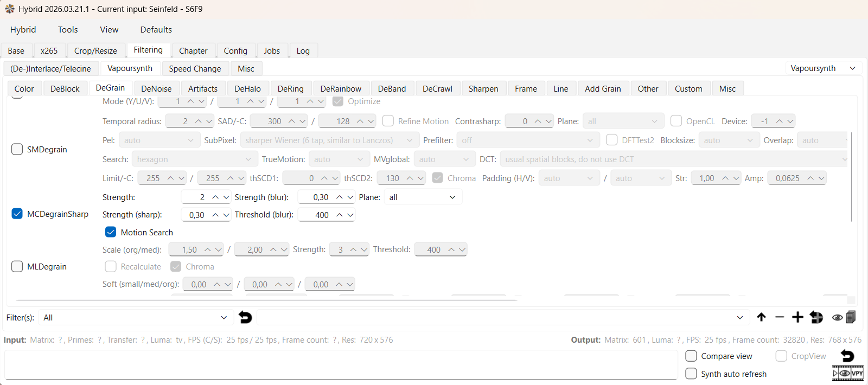Open the Vapoursynth dropdown at top right

[824, 68]
